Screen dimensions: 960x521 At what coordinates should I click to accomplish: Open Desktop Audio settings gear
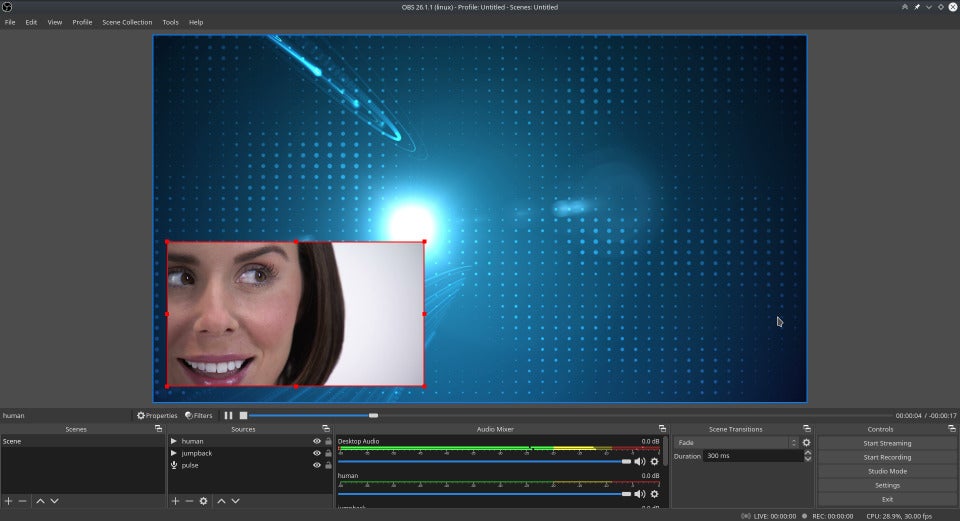(655, 461)
